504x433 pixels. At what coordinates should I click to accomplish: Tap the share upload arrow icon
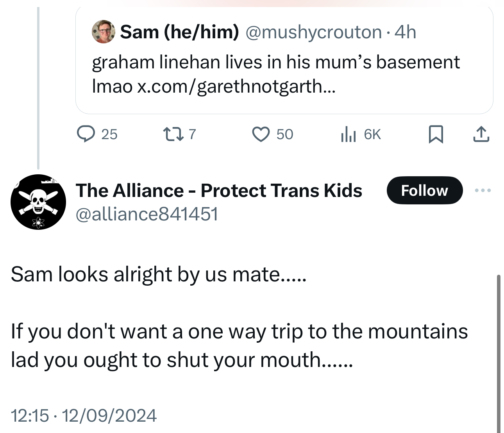[x=481, y=134]
